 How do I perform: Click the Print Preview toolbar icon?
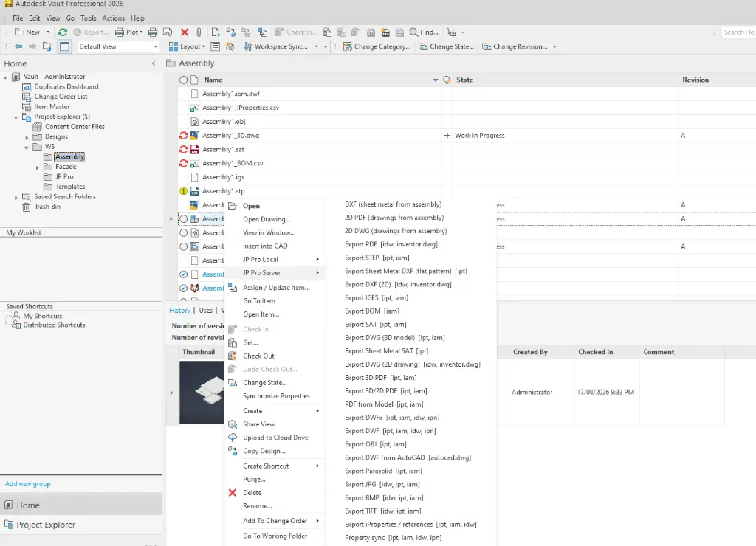(168, 32)
